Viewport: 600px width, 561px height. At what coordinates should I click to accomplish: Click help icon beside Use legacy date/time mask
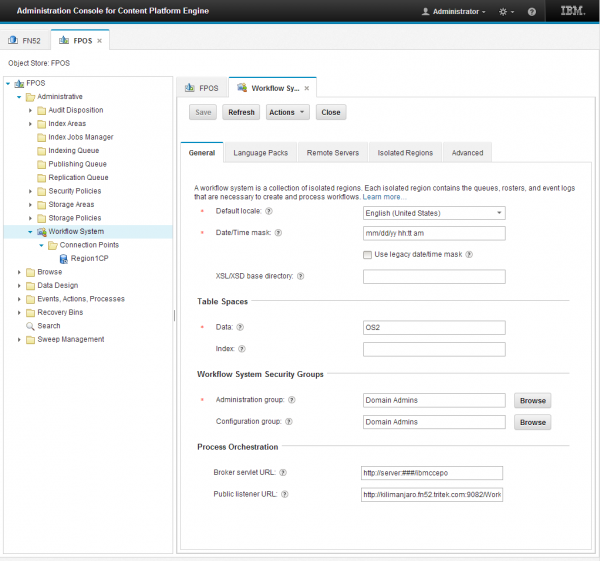point(469,254)
